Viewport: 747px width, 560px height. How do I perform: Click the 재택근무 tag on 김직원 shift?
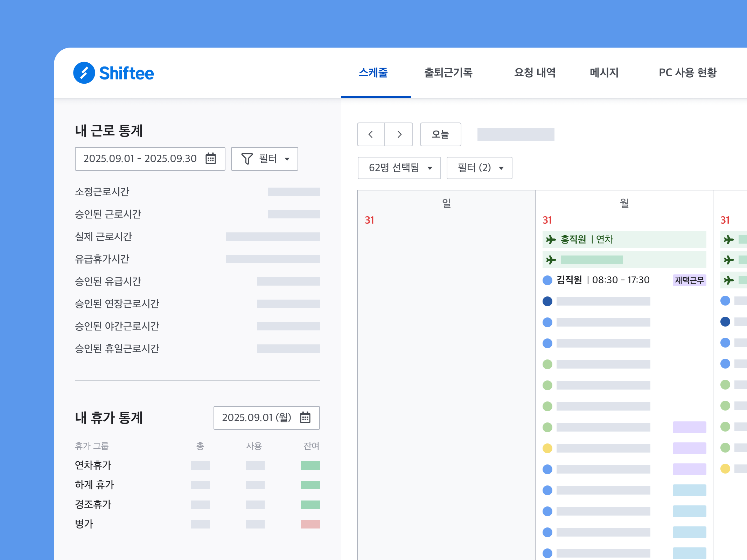(689, 280)
